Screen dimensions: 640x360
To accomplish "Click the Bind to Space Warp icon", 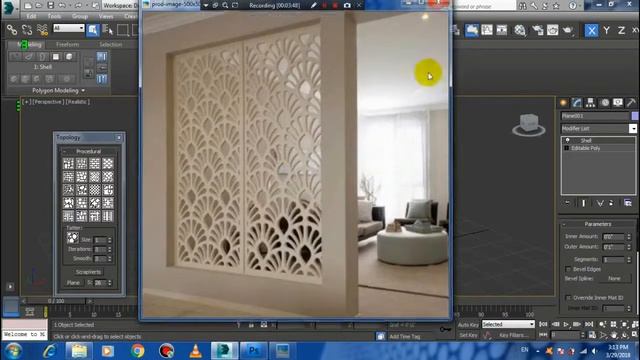I will coord(42,30).
